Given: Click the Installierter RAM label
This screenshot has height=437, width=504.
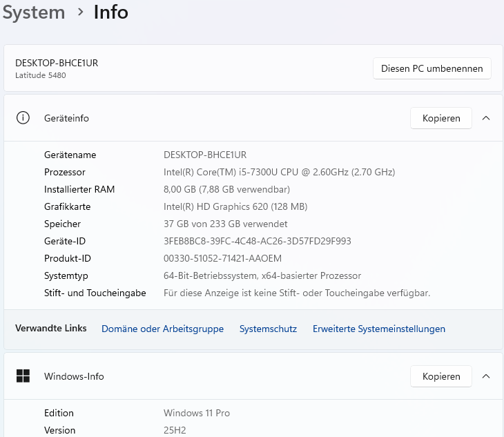Looking at the screenshot, I should click(79, 189).
